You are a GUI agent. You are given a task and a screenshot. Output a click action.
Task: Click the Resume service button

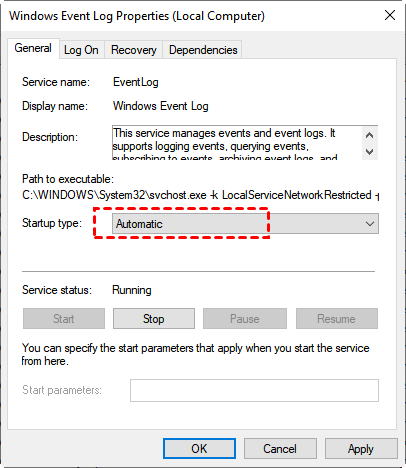point(337,319)
